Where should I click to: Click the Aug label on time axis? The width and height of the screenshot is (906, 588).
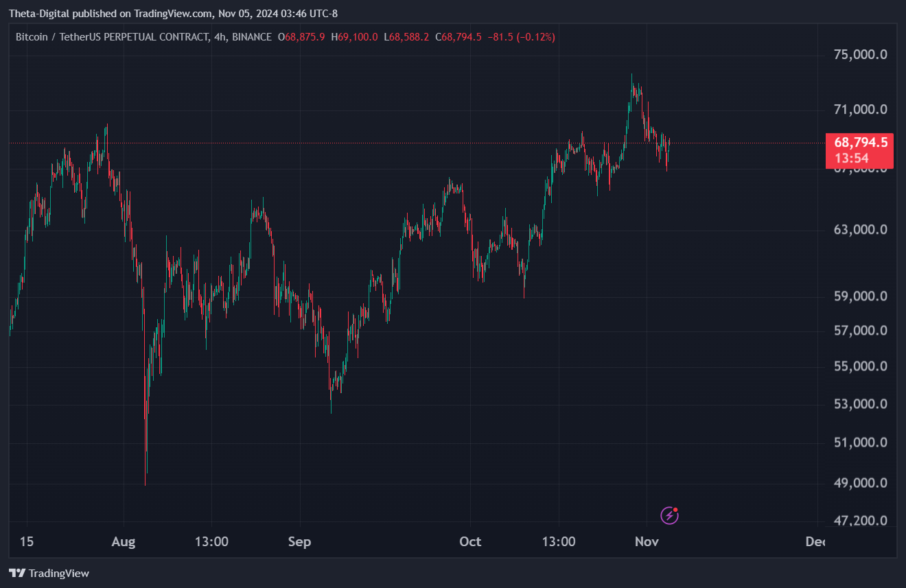(x=124, y=542)
